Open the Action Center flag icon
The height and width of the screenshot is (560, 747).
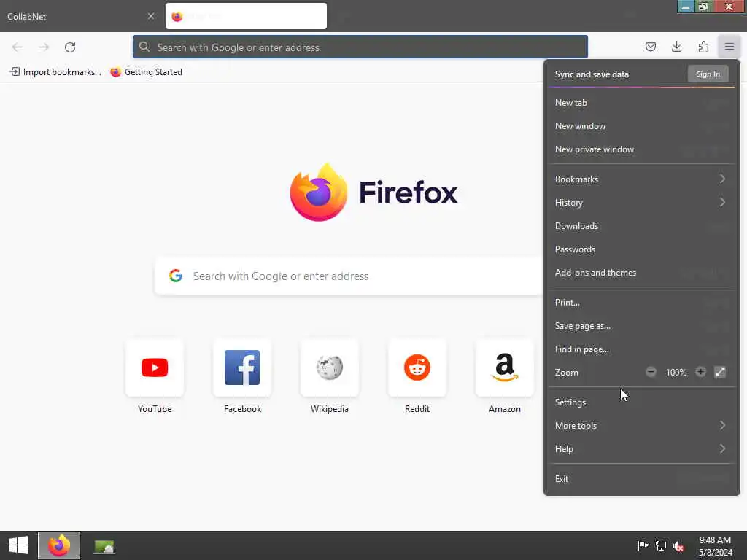tap(643, 545)
